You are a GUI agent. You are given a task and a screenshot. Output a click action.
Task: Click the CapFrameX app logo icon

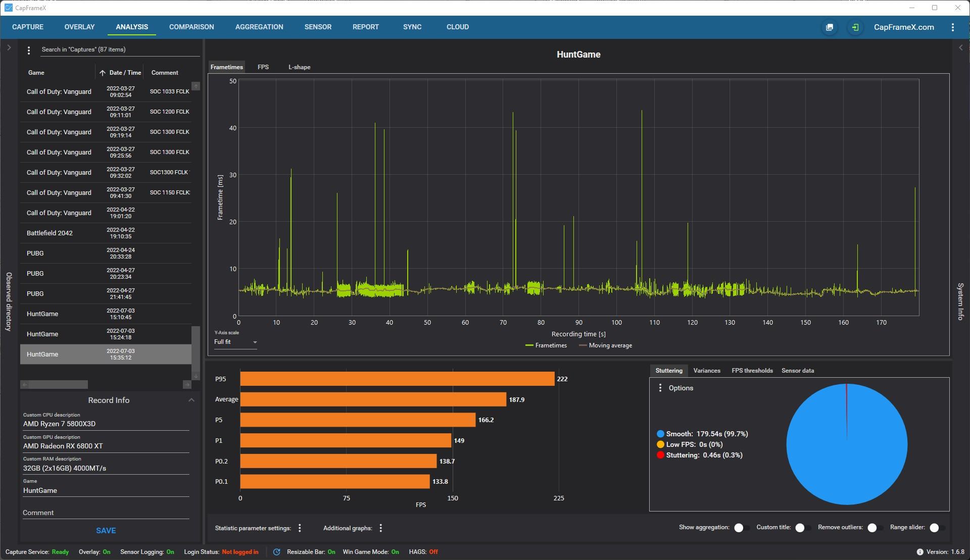[x=8, y=8]
